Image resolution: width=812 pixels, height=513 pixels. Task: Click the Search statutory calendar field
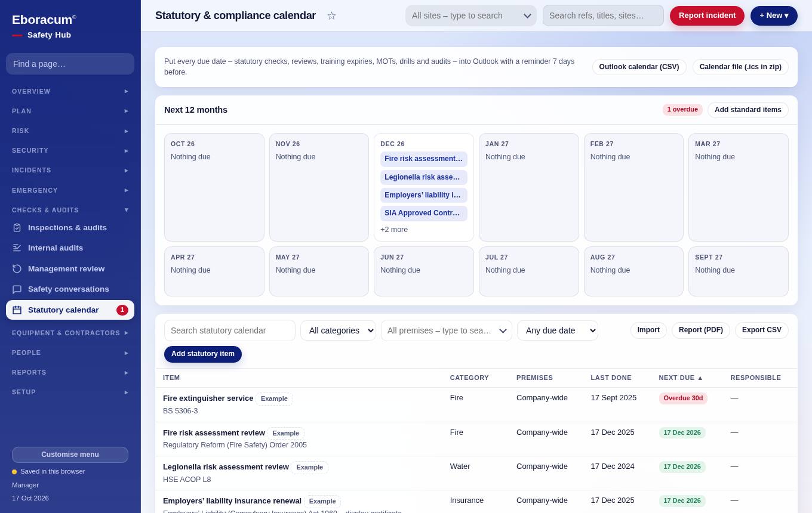point(230,330)
